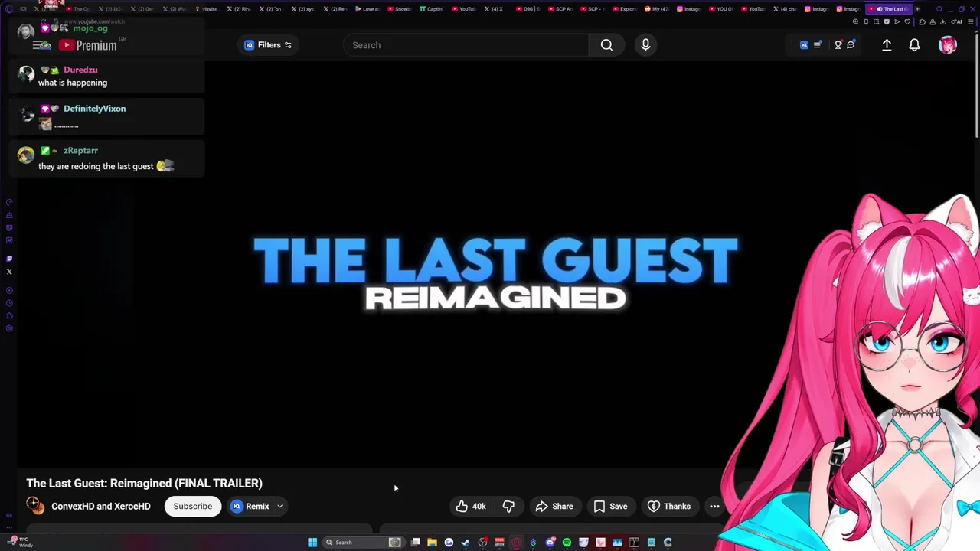
Task: Open the weather widget showing Windy
Action: [20, 542]
